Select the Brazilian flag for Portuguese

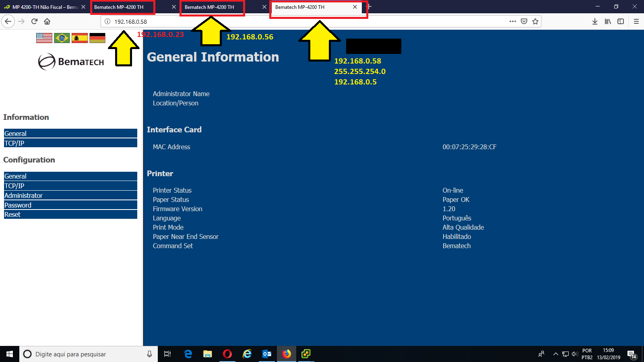(x=62, y=38)
